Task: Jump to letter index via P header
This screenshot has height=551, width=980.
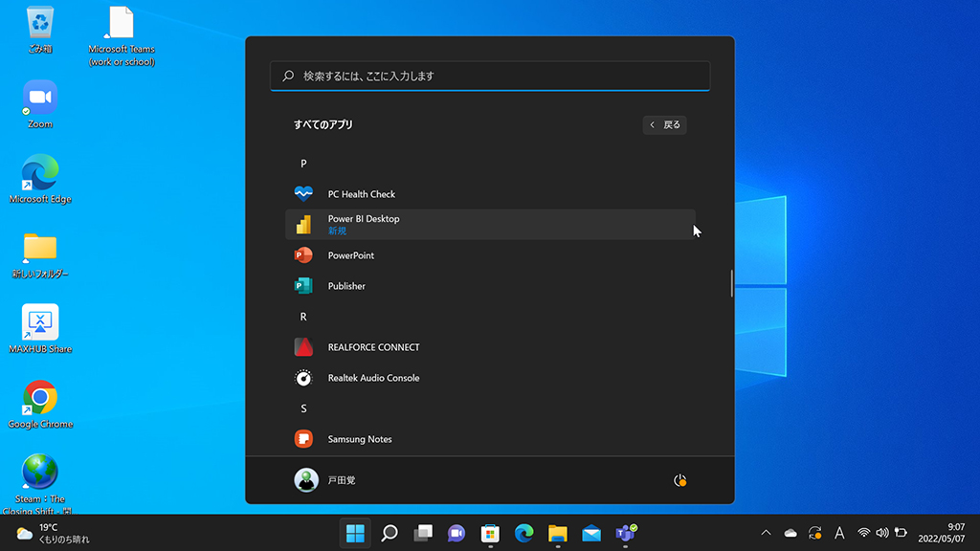Action: click(x=303, y=163)
